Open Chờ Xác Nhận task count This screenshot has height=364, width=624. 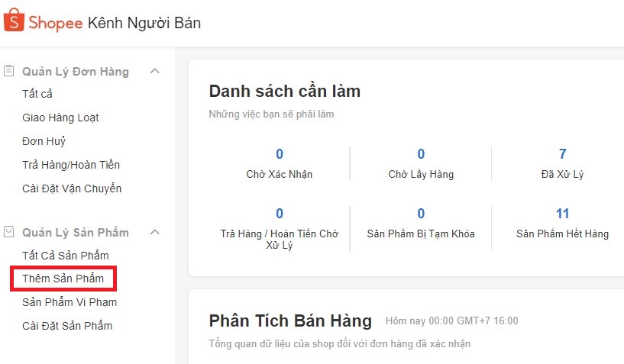(x=280, y=163)
